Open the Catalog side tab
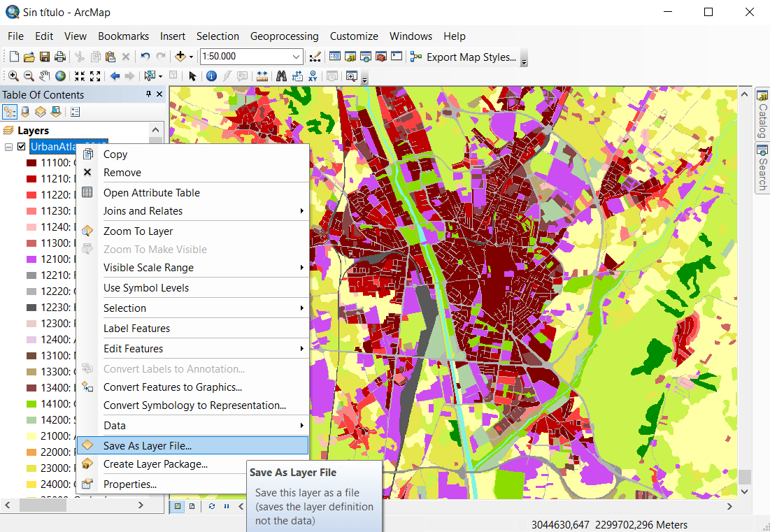 coord(762,114)
